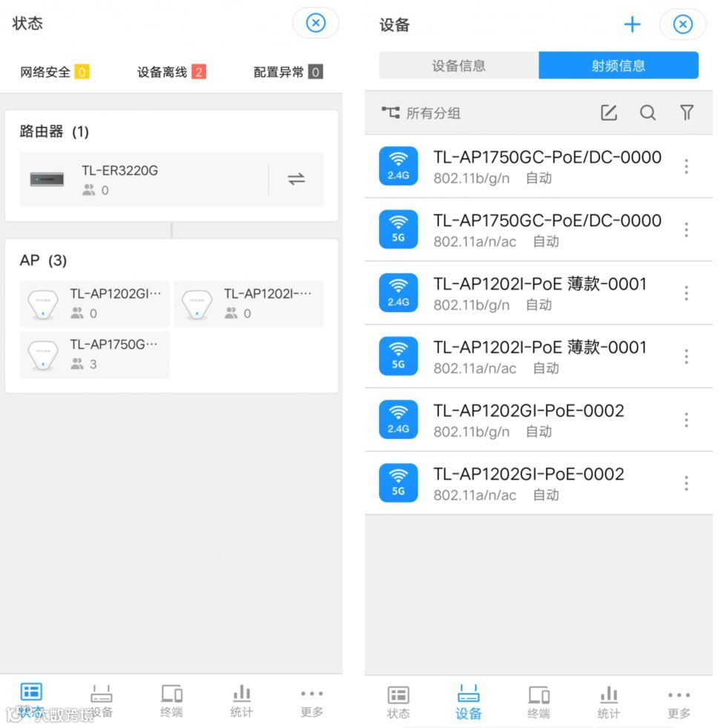718x728 pixels.
Task: Open menu for TL-AP1202I 薄款 2.4G row
Action: [x=686, y=293]
